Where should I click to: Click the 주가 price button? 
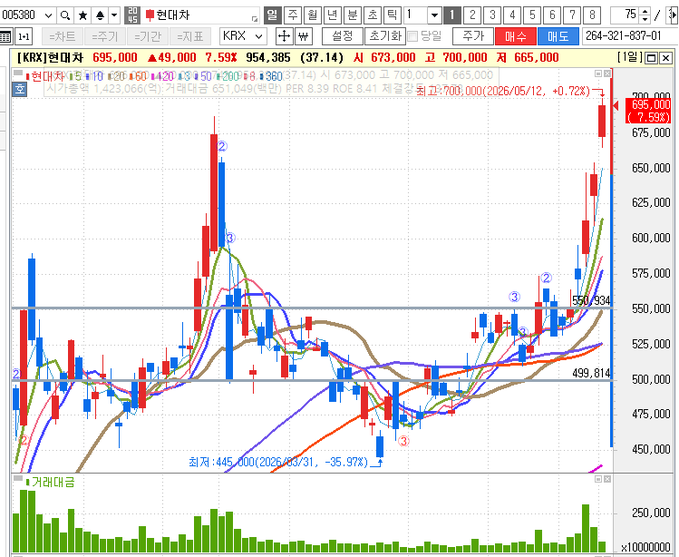pos(473,36)
